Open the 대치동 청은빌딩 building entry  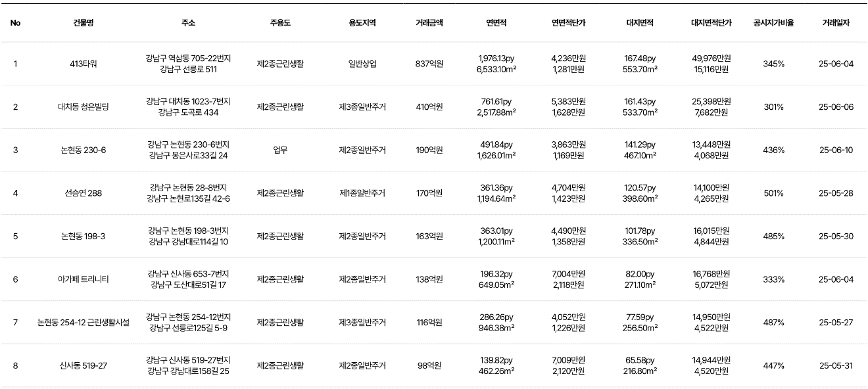(83, 107)
